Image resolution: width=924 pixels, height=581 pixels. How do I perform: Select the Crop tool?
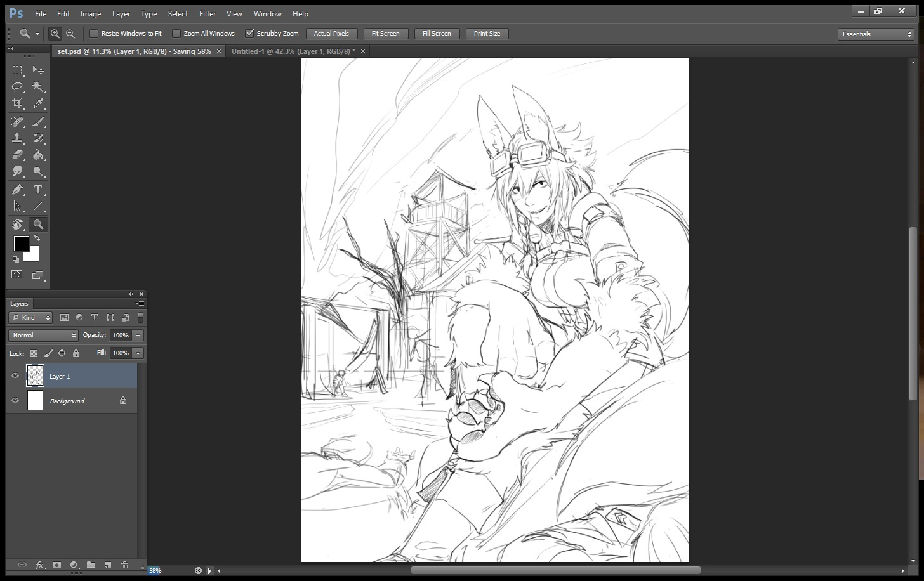tap(17, 103)
